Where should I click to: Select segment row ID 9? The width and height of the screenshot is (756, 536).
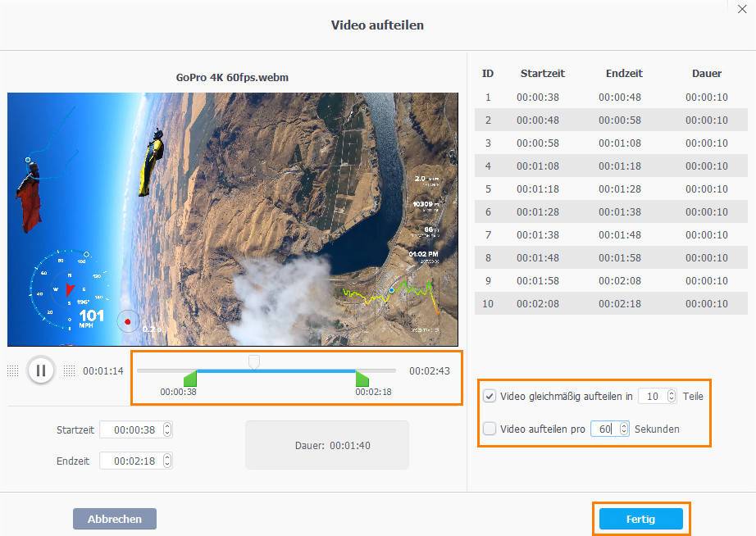tap(611, 280)
